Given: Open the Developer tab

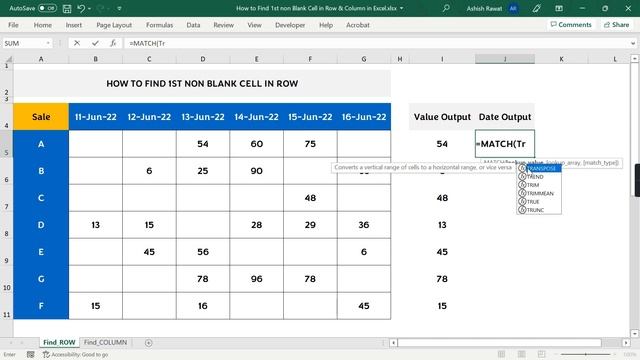Looking at the screenshot, I should [290, 25].
